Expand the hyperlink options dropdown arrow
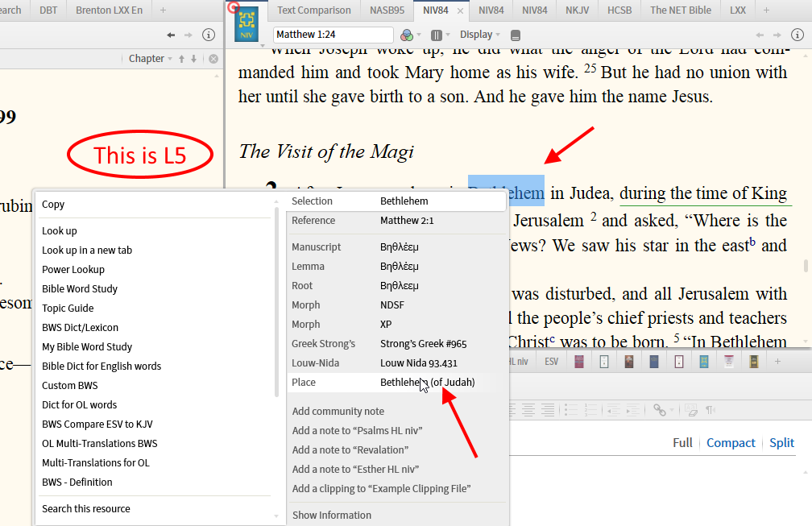This screenshot has height=526, width=812. [x=672, y=410]
